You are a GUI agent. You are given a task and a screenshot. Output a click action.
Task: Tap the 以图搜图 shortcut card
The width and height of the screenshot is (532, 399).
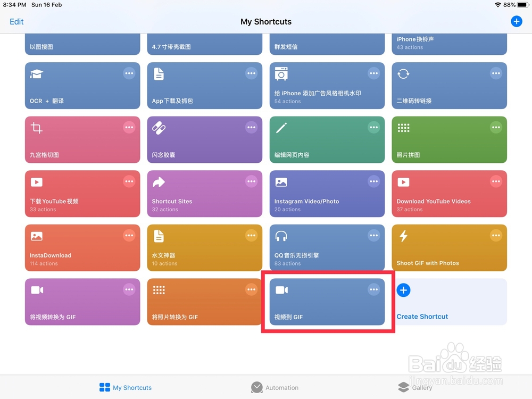tap(82, 45)
